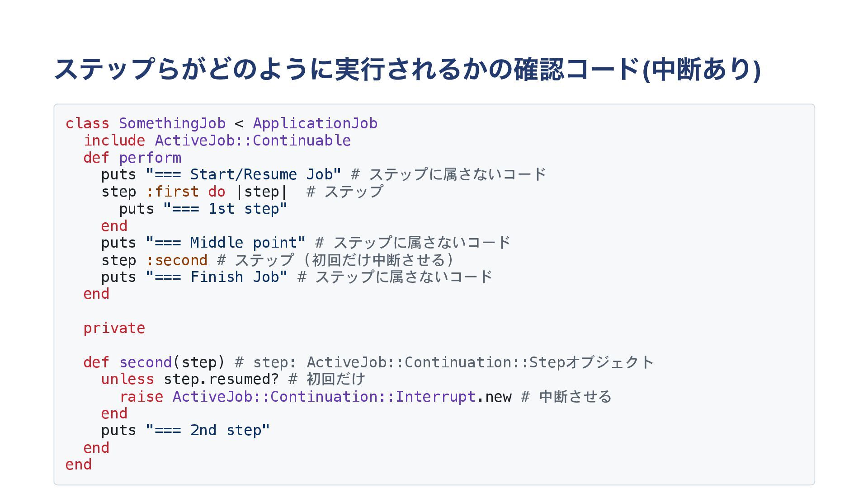Click the final 'end' on the last line

coord(78,465)
